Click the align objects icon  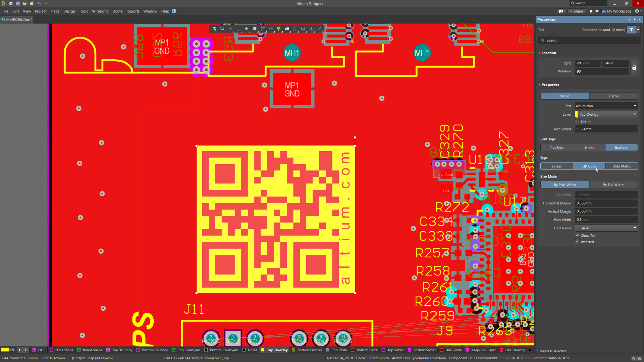247,29
